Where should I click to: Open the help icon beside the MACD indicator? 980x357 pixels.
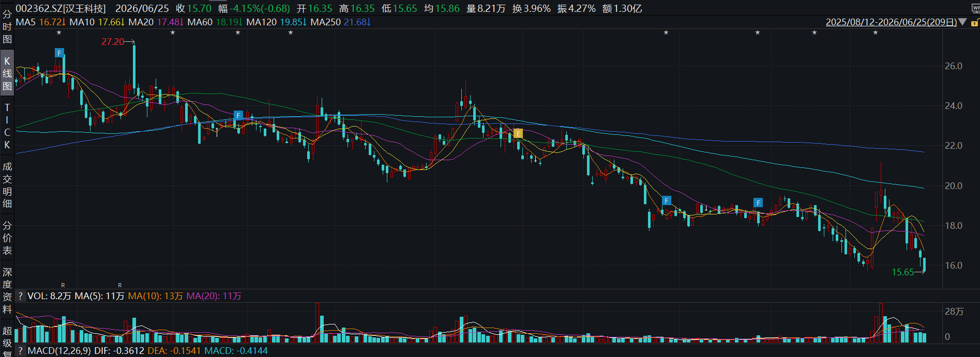pyautogui.click(x=20, y=351)
